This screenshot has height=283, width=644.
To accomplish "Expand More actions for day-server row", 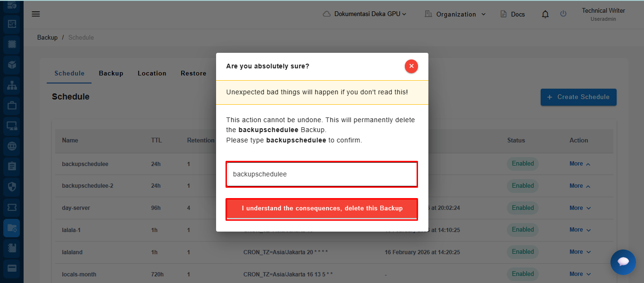I will point(580,208).
